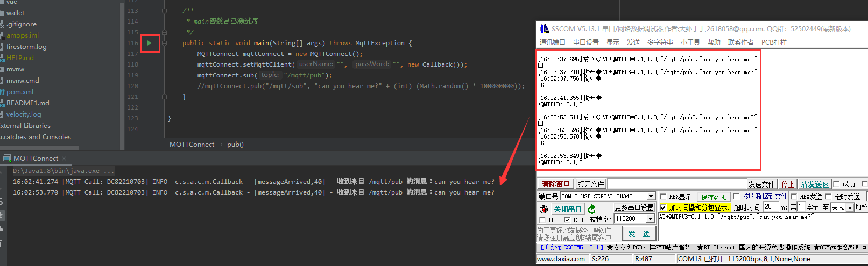868x266 pixels.
Task: Click www.daxia.com in SSCOM status bar
Action: pyautogui.click(x=561, y=259)
